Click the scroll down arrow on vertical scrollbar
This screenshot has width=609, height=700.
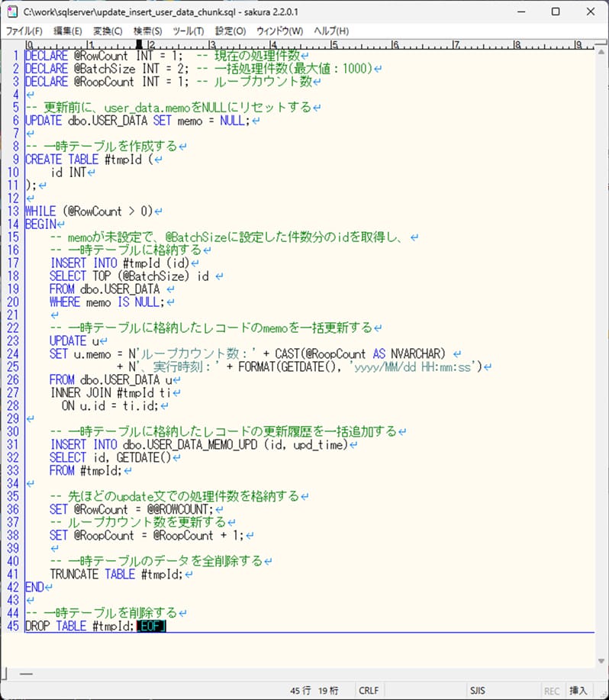(601, 659)
